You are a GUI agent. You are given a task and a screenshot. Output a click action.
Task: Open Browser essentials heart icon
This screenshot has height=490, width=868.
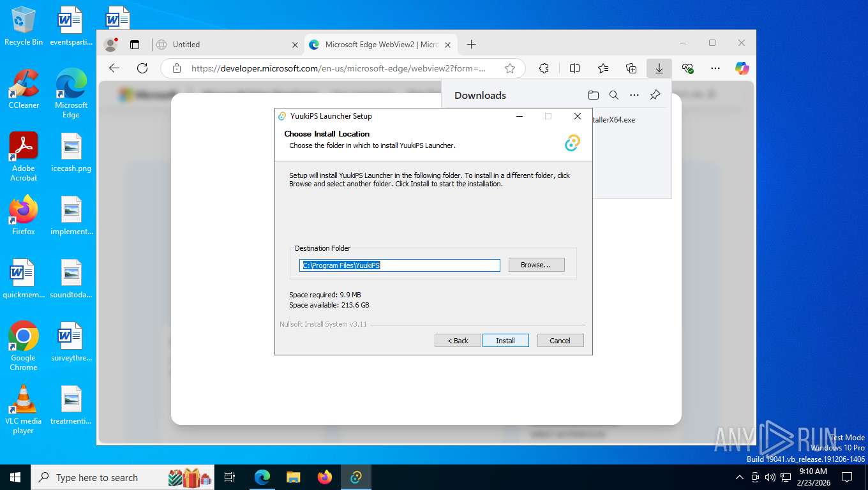pyautogui.click(x=687, y=68)
